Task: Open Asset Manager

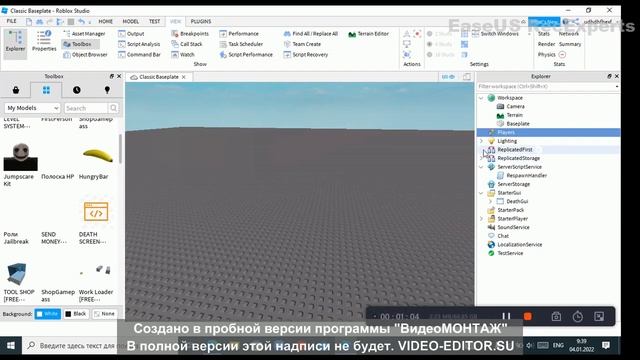Action: 84,34
